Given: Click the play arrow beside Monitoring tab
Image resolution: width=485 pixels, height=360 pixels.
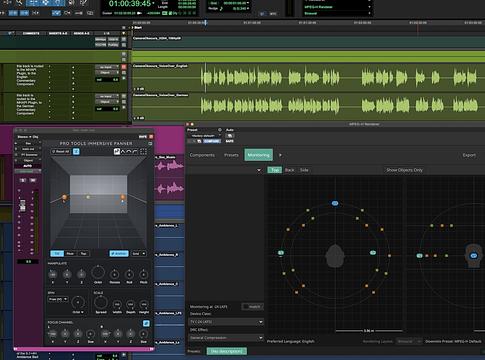Looking at the screenshot, I should pos(280,155).
